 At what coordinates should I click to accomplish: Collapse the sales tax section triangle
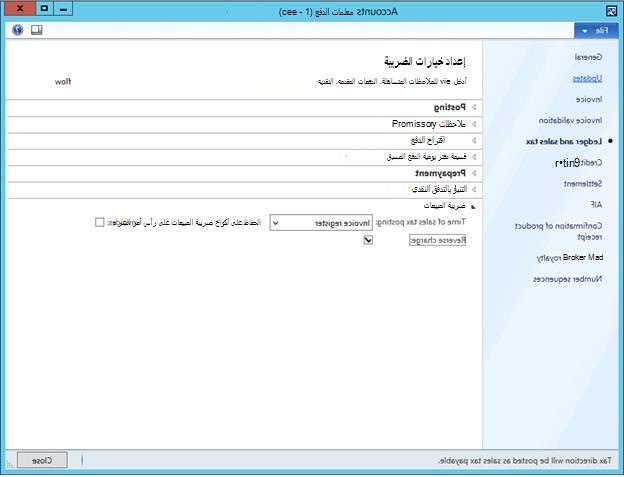(x=473, y=206)
